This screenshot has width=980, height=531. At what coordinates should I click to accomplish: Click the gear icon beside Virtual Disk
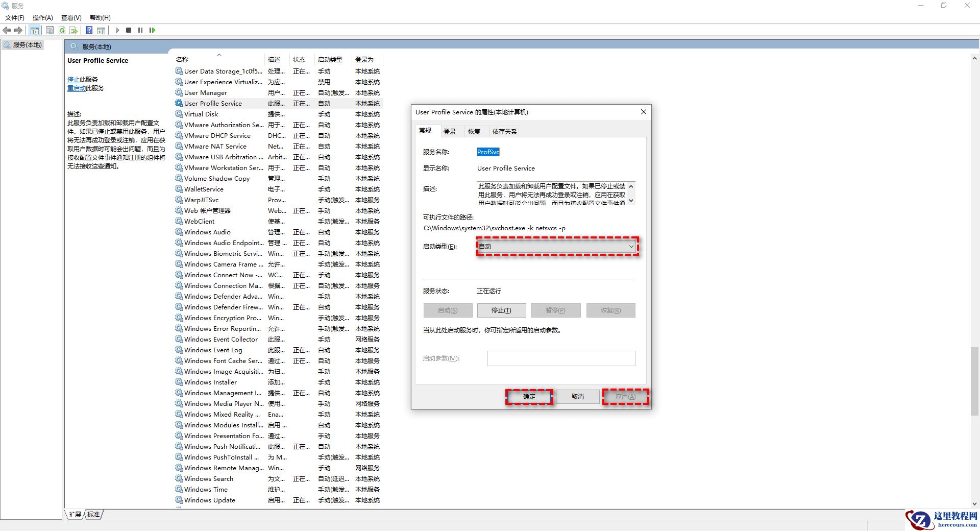coord(179,114)
